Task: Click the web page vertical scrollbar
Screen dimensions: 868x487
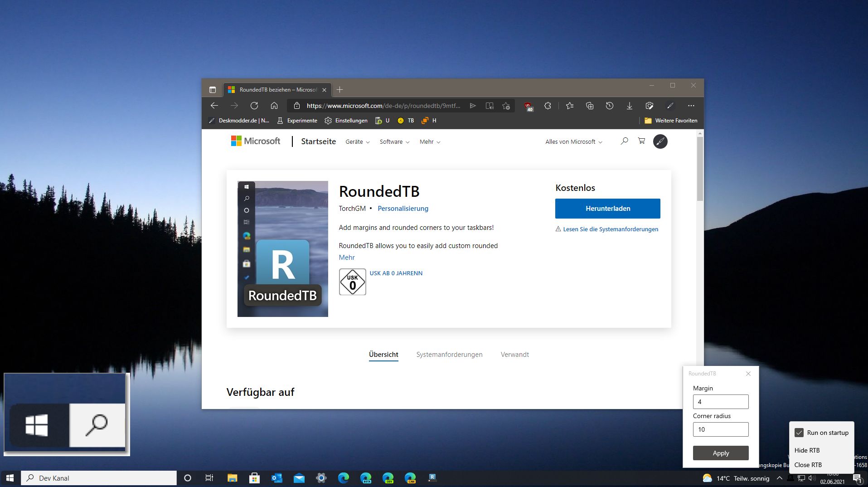Action: 700,169
